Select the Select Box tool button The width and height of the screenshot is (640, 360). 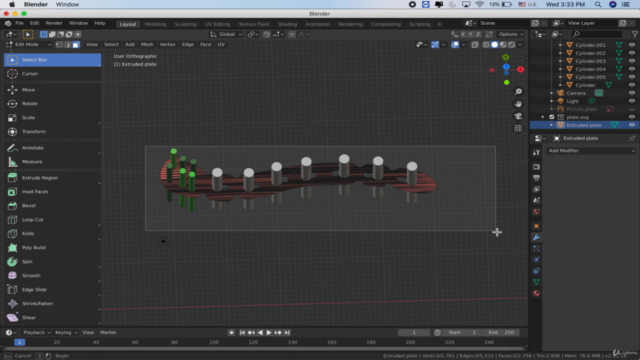[52, 60]
